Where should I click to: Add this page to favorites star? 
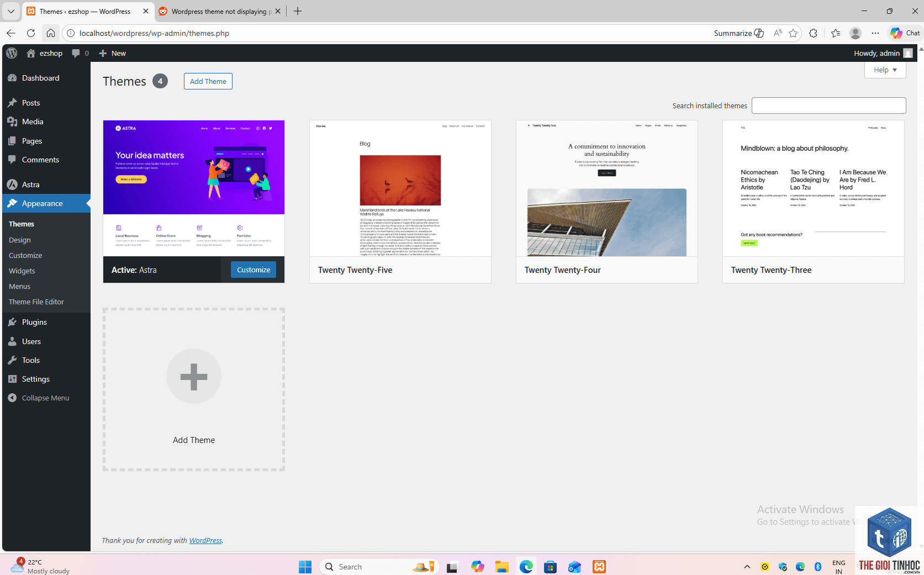tap(794, 33)
